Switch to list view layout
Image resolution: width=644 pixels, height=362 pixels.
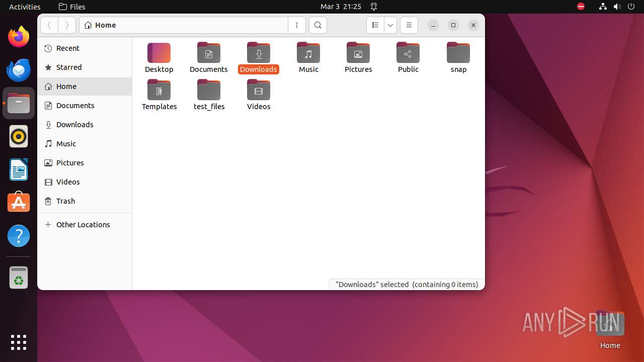click(375, 25)
